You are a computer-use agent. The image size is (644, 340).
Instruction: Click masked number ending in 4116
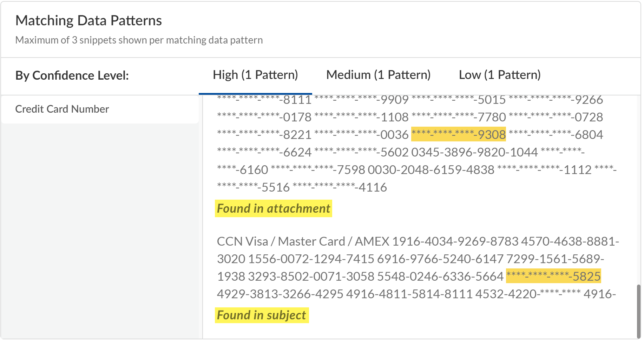click(x=340, y=187)
